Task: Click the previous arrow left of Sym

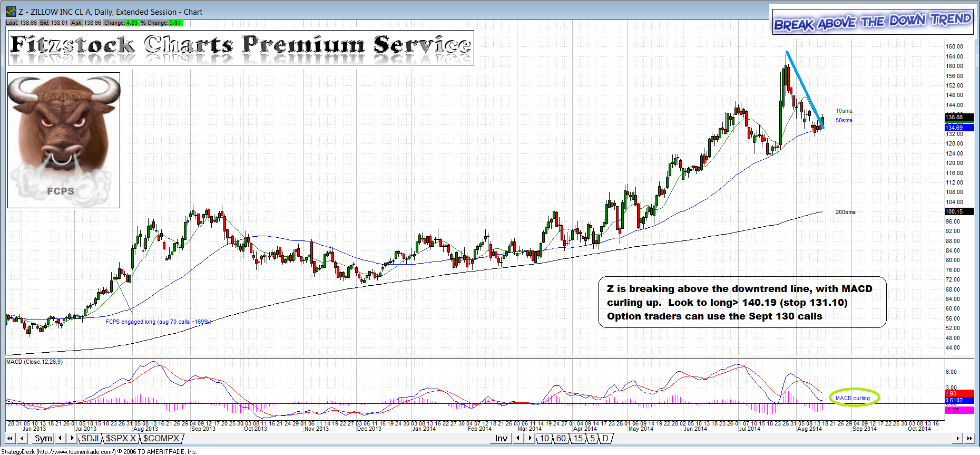Action: (x=22, y=438)
